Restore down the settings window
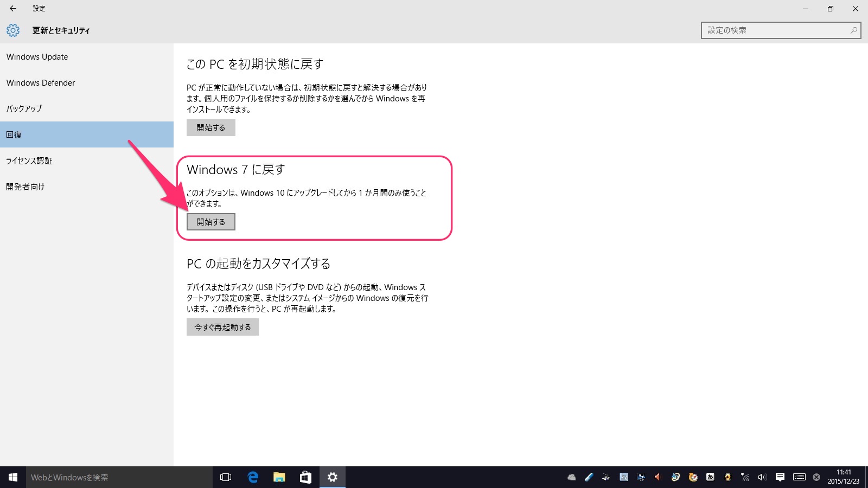 click(830, 9)
